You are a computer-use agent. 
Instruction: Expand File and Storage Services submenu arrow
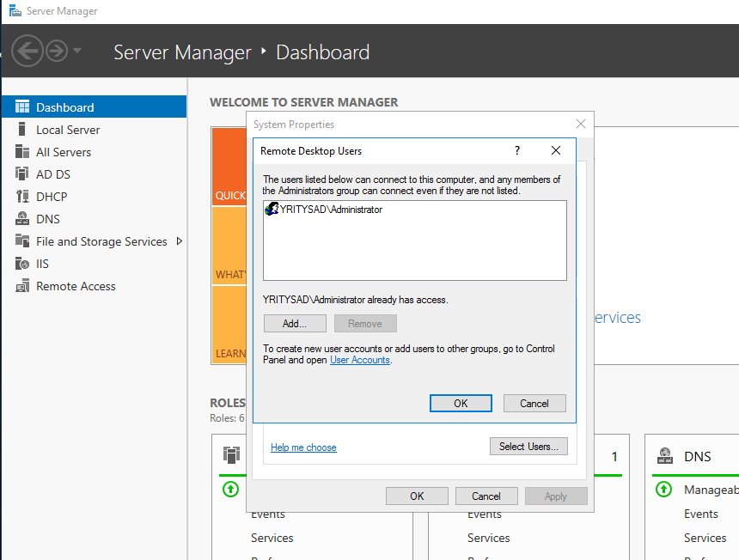[179, 241]
